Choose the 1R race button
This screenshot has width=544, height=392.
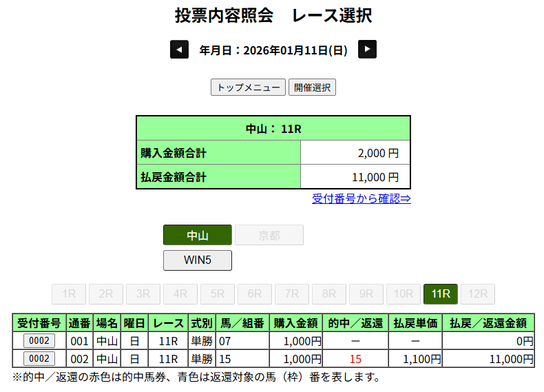coord(69,294)
